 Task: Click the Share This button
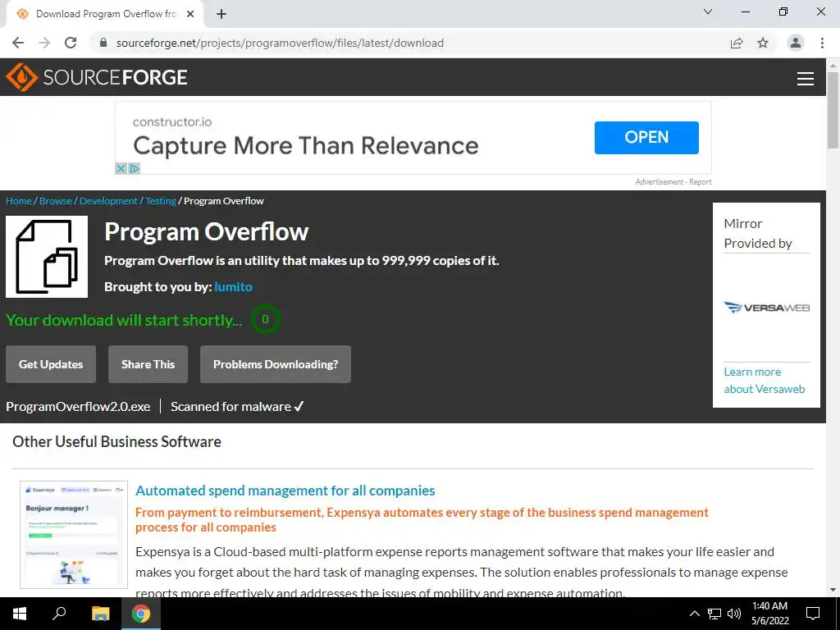pos(148,364)
